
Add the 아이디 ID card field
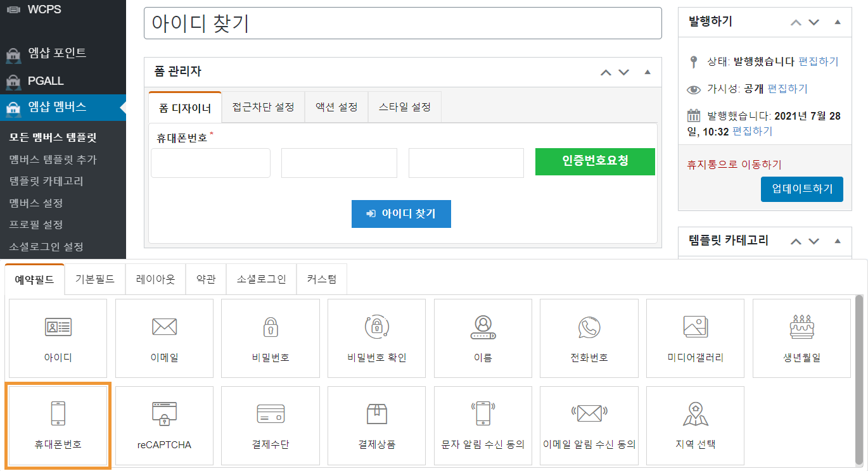click(58, 339)
